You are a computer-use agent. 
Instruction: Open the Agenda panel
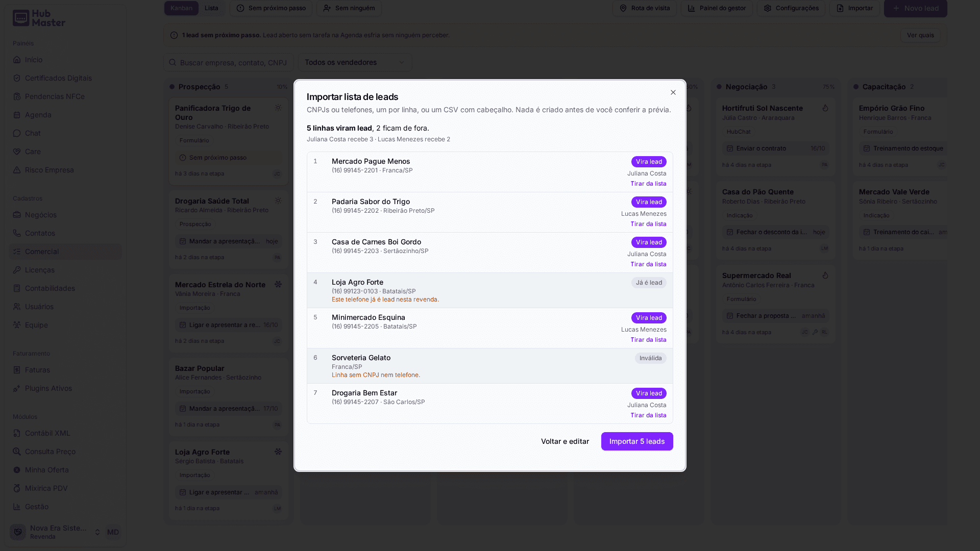tap(65, 115)
